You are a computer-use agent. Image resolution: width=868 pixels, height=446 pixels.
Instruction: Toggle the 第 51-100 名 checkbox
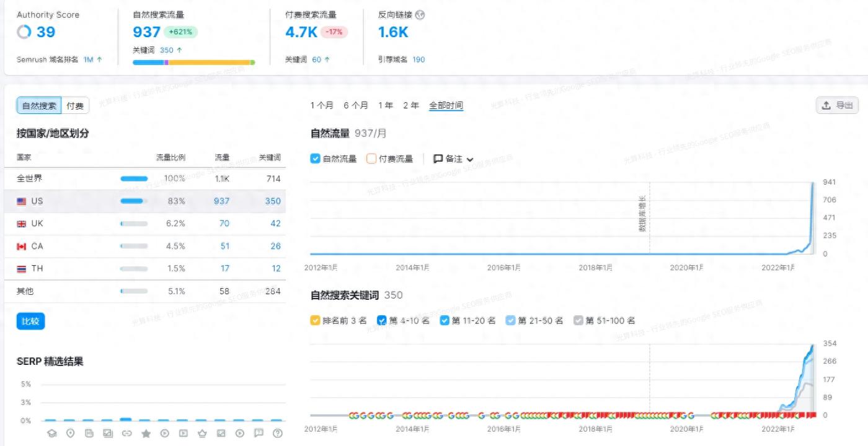click(x=578, y=320)
